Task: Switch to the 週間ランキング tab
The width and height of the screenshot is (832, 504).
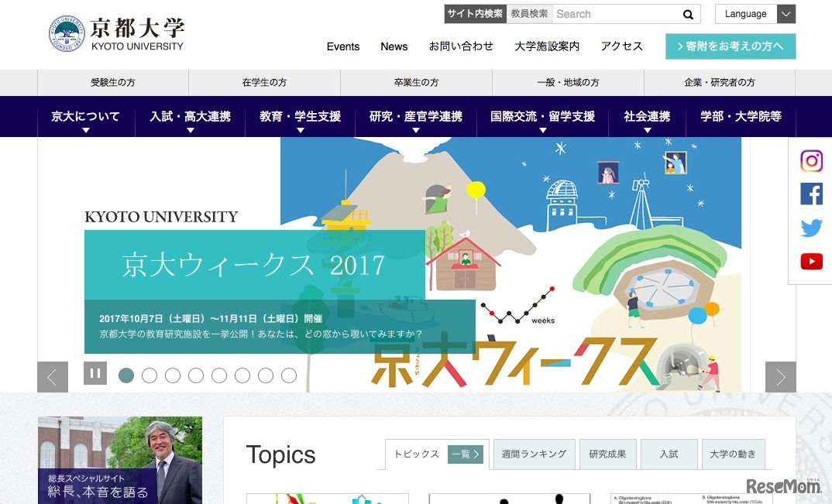Action: pos(534,454)
